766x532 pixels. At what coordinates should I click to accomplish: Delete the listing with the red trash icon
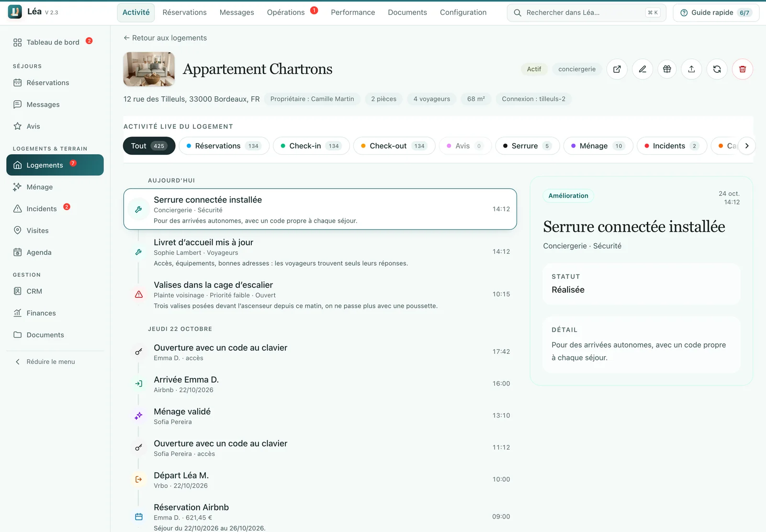[x=743, y=69]
